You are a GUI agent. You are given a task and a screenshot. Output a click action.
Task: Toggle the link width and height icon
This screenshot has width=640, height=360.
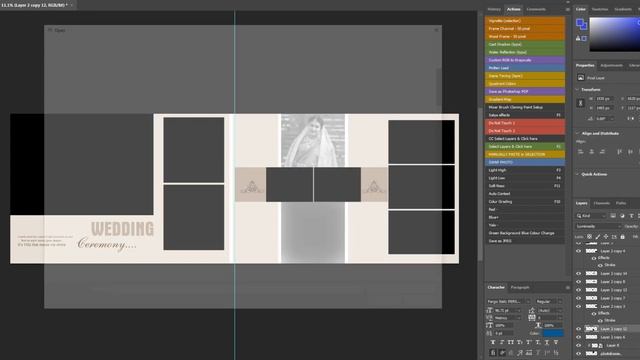580,103
